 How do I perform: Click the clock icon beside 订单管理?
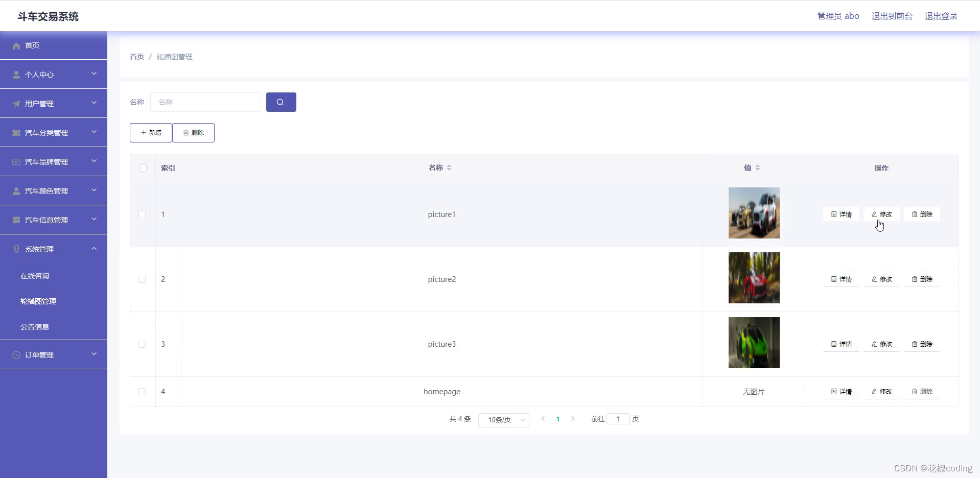(16, 355)
